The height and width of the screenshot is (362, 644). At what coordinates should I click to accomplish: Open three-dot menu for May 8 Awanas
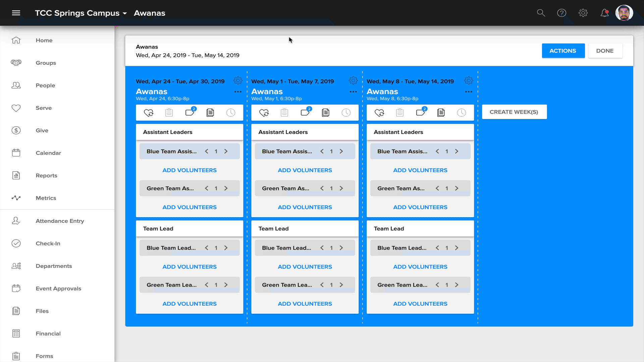469,92
